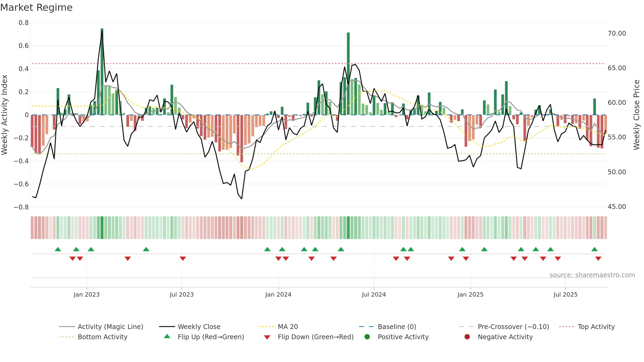Click the Flip Up green triangle legend icon
The image size is (644, 362).
[167, 336]
